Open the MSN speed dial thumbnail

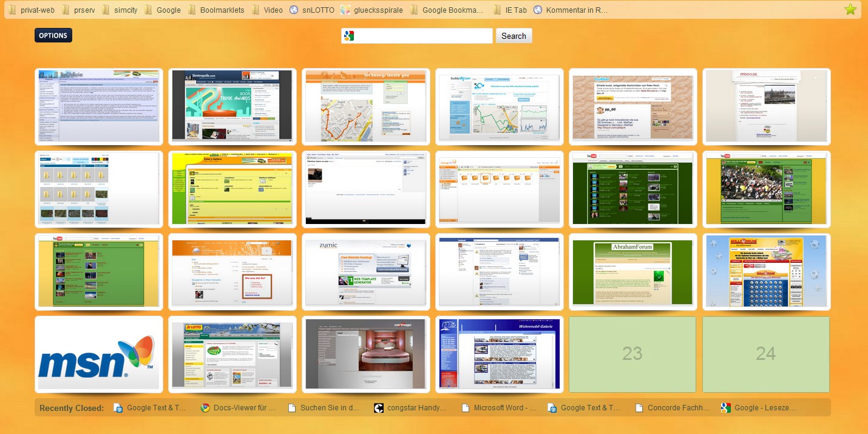pyautogui.click(x=99, y=354)
